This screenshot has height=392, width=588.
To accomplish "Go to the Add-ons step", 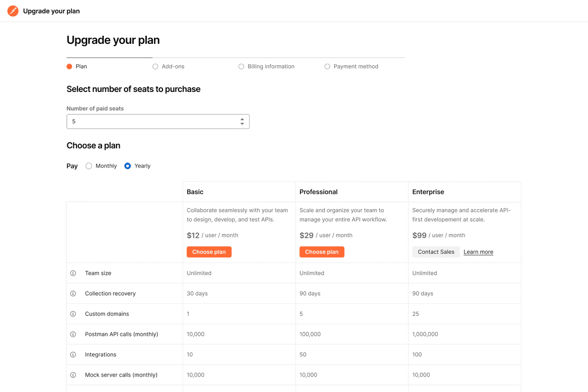I will click(x=168, y=66).
